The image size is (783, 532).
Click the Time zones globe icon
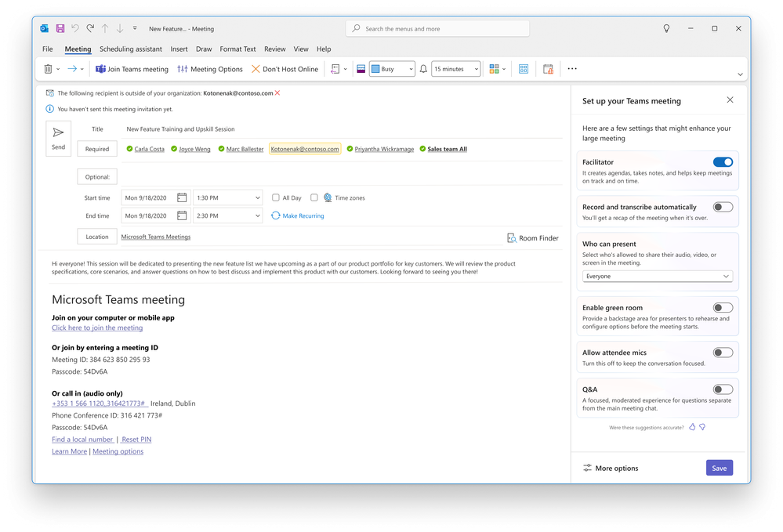pyautogui.click(x=328, y=197)
